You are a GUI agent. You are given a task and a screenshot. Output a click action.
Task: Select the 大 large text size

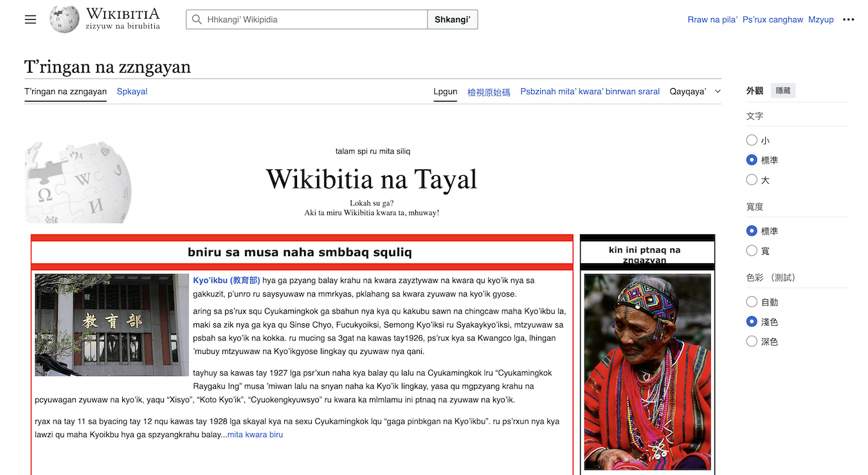752,180
